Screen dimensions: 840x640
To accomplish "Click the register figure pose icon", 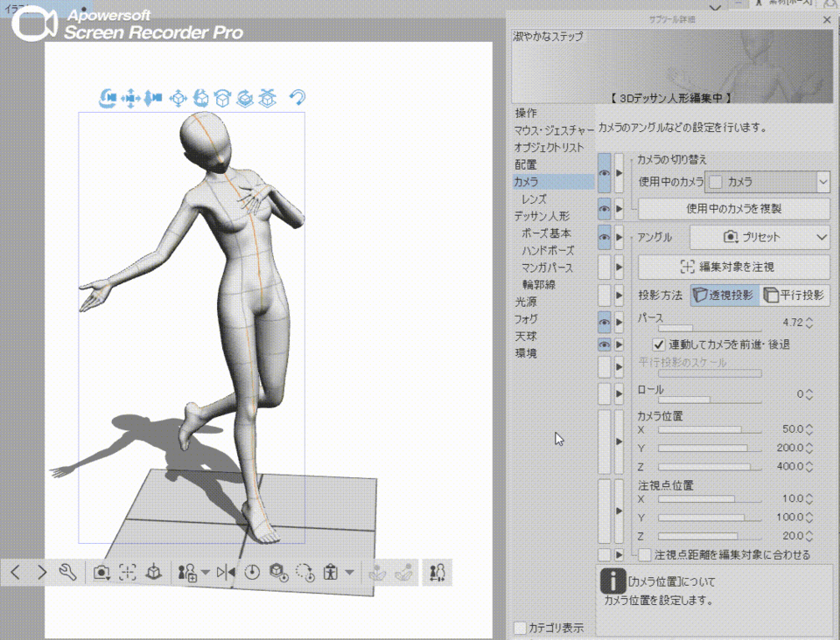I will click(x=187, y=573).
